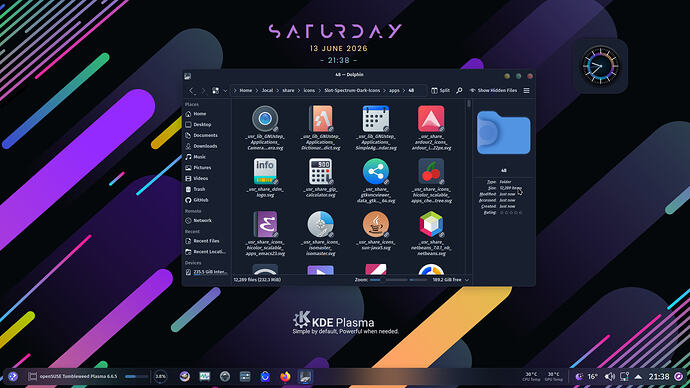This screenshot has width=690, height=388.
Task: Open the Dolphin hamburger menu
Action: coord(526,91)
